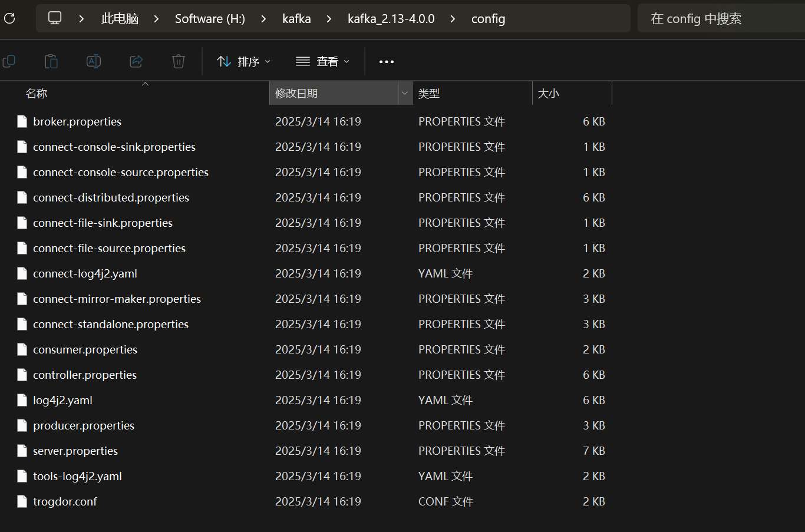Open the more options ellipsis menu
This screenshot has height=532, width=805.
387,61
